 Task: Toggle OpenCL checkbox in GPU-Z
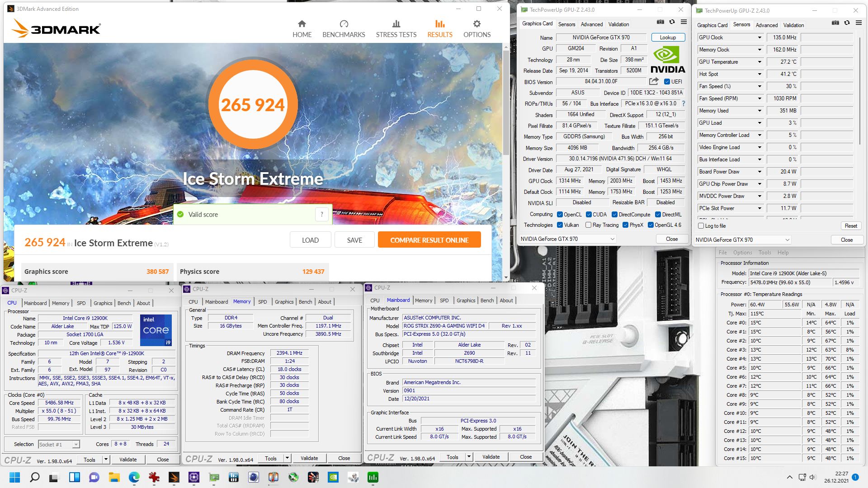tap(560, 215)
